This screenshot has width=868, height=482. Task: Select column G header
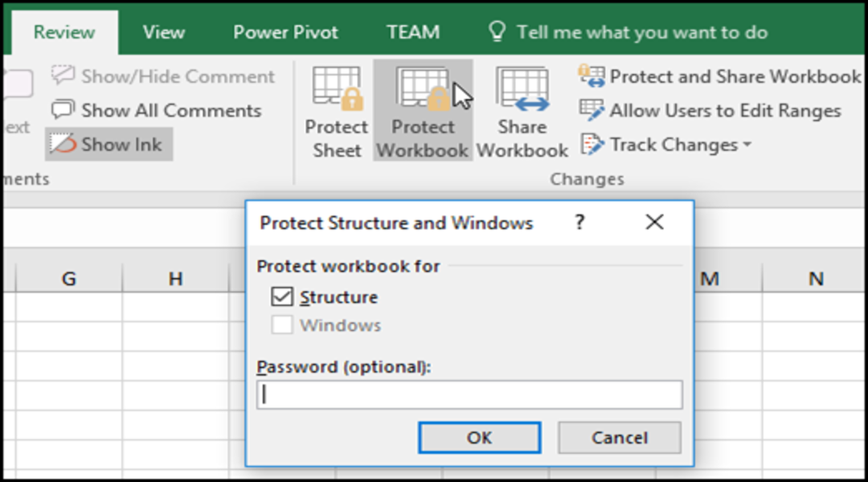68,279
